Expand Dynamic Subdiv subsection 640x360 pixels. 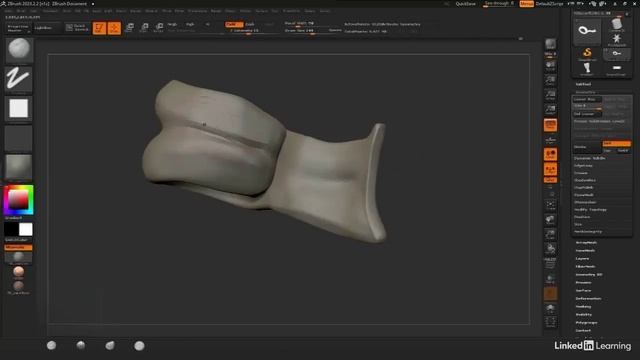click(x=590, y=158)
